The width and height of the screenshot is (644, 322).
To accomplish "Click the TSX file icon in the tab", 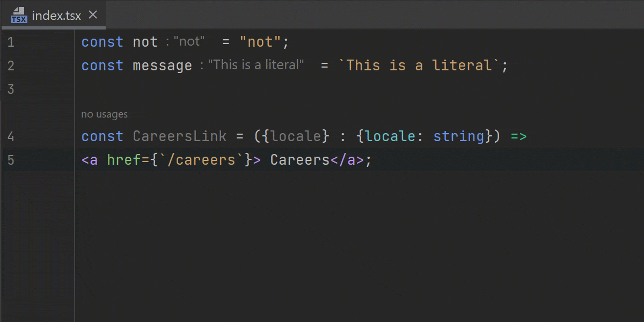I will click(x=19, y=16).
